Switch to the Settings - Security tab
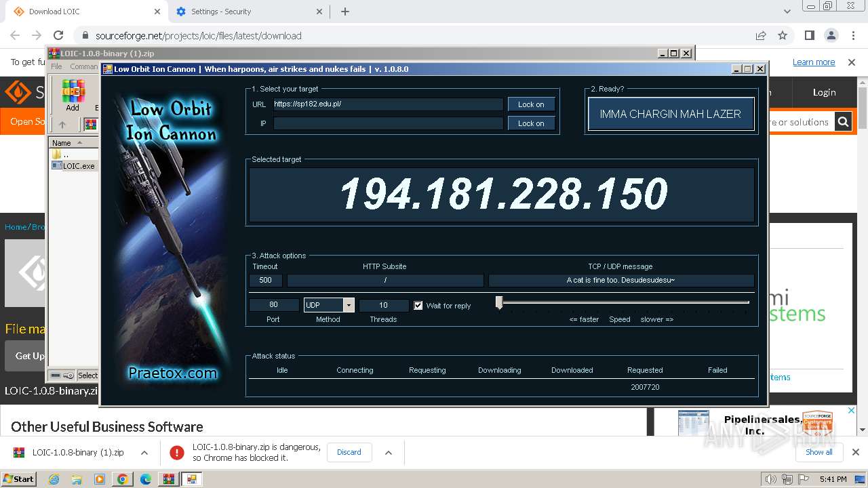 (248, 12)
